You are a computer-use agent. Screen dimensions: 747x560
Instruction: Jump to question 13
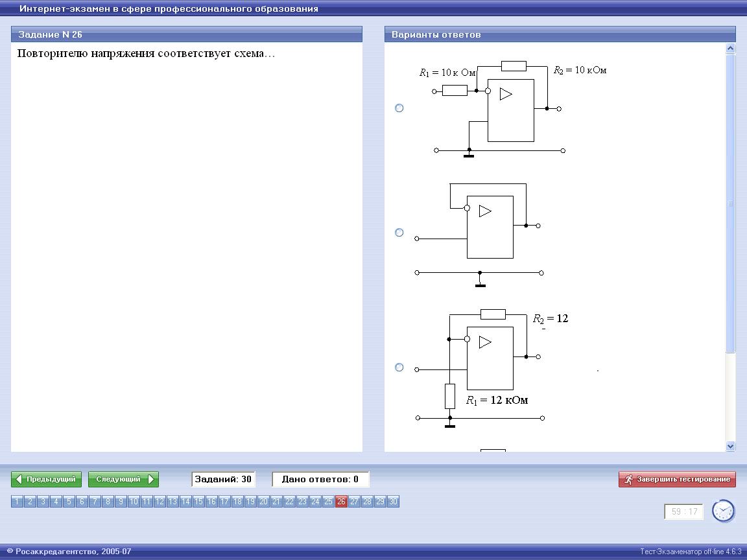point(172,502)
